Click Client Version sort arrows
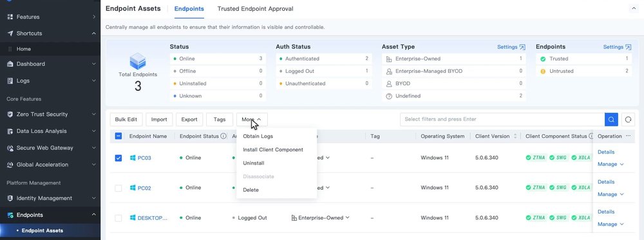 [x=515, y=136]
